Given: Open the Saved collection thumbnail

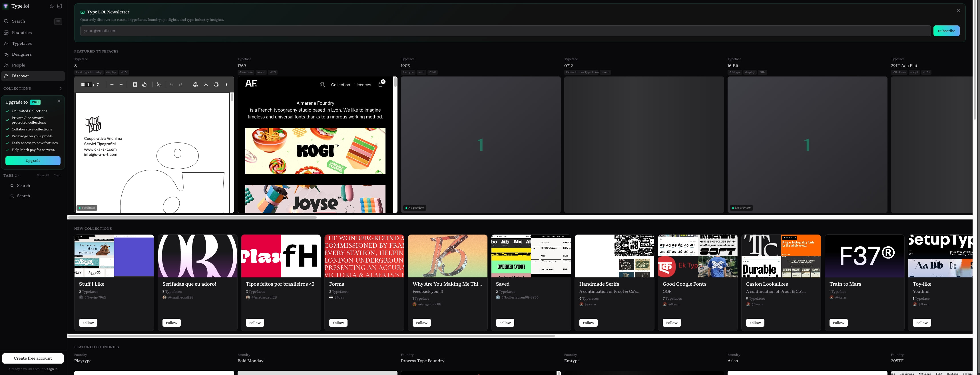Looking at the screenshot, I should (531, 256).
